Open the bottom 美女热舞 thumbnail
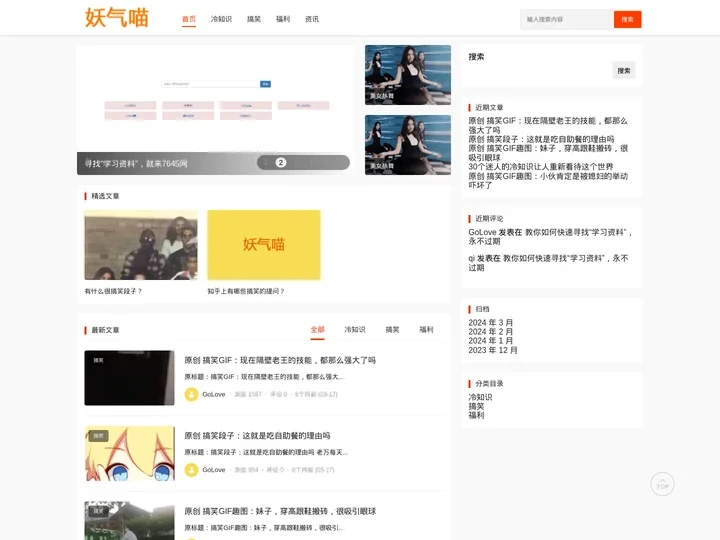The image size is (720, 540). point(408,145)
